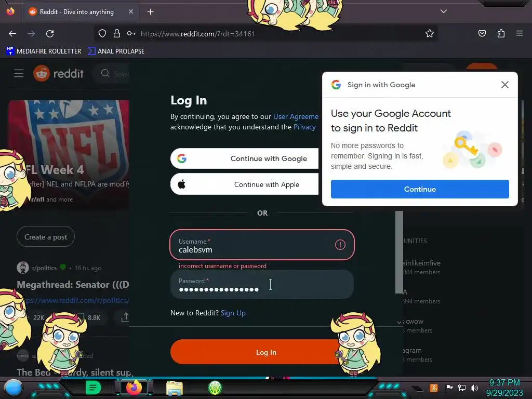Image resolution: width=532 pixels, height=399 pixels.
Task: Reload the Reddit page
Action: pos(50,34)
